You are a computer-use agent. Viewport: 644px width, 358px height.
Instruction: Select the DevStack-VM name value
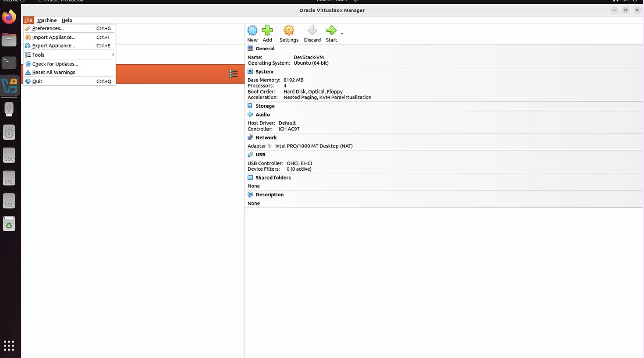click(309, 57)
